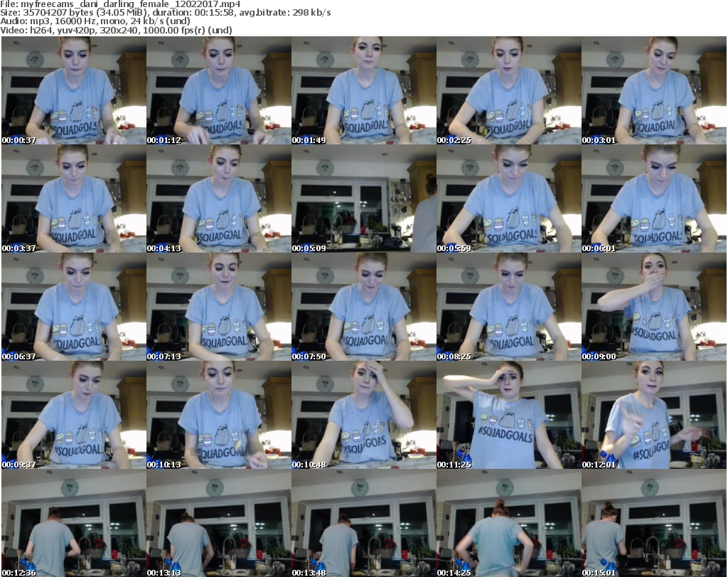The height and width of the screenshot is (577, 728).
Task: Select the thumbnail stamped 00:06:01
Action: click(654, 198)
